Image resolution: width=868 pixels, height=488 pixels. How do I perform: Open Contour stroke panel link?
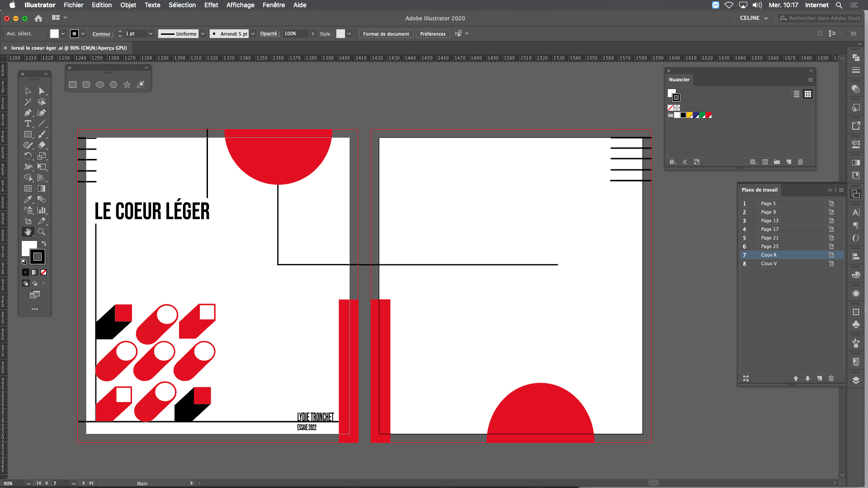point(103,34)
